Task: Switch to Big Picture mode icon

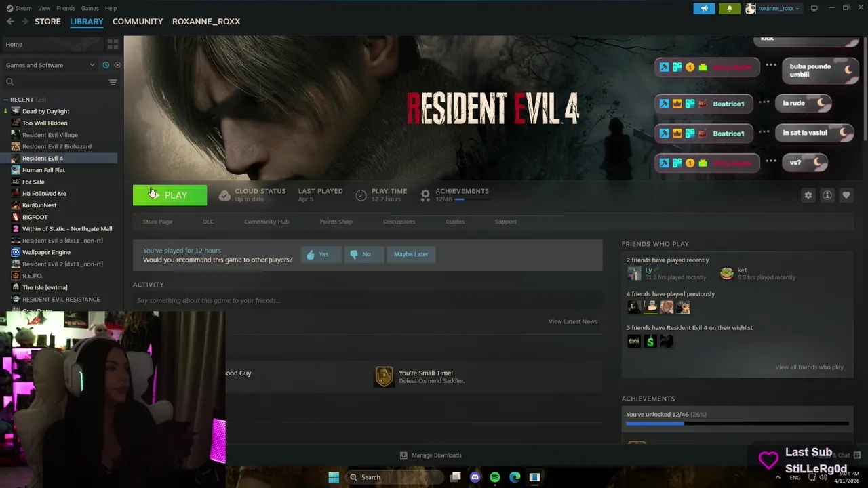Action: (x=814, y=8)
